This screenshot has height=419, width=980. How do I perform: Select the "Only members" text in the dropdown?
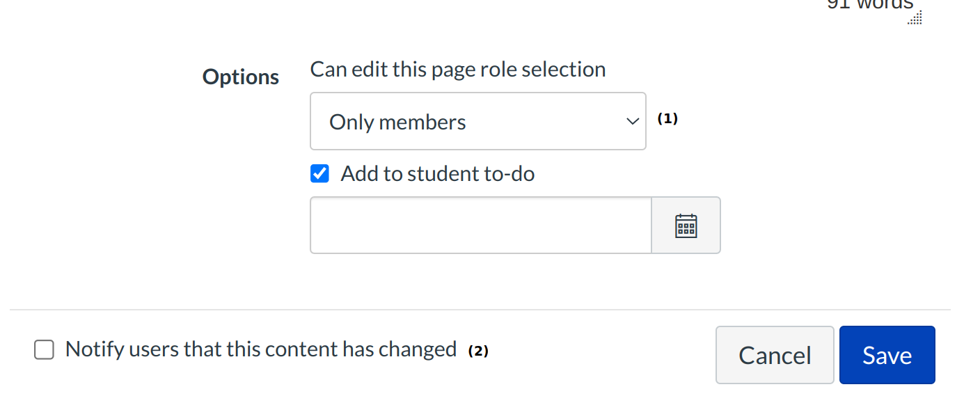point(397,122)
